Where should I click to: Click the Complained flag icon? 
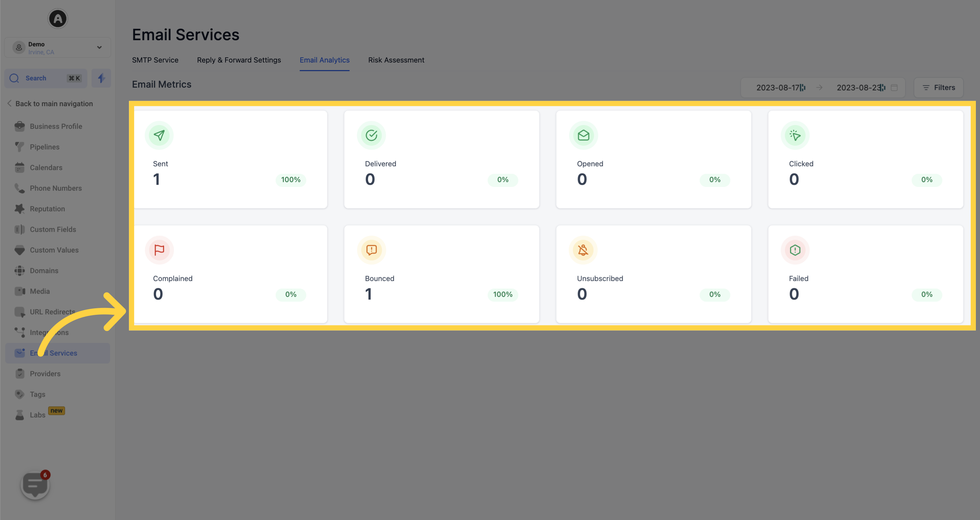(x=159, y=250)
